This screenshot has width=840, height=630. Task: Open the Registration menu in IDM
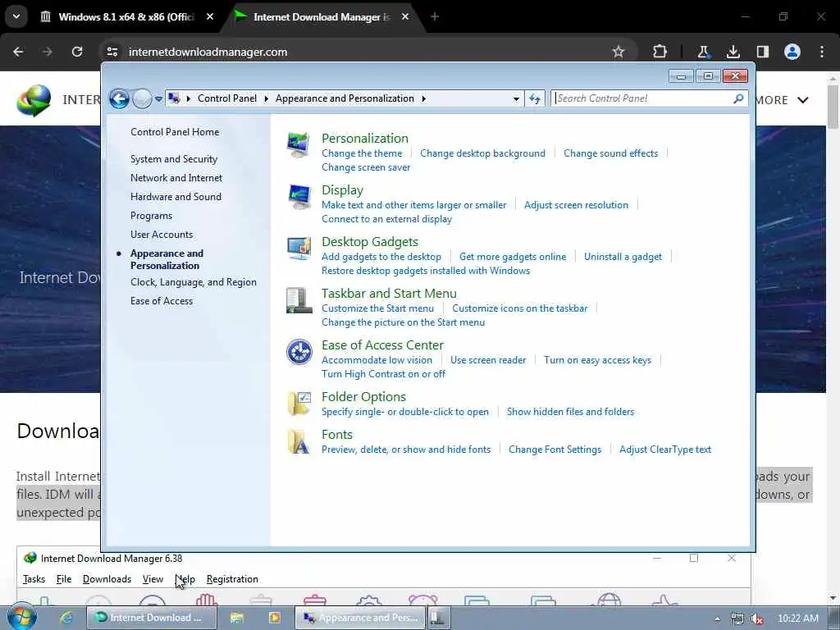pos(232,579)
